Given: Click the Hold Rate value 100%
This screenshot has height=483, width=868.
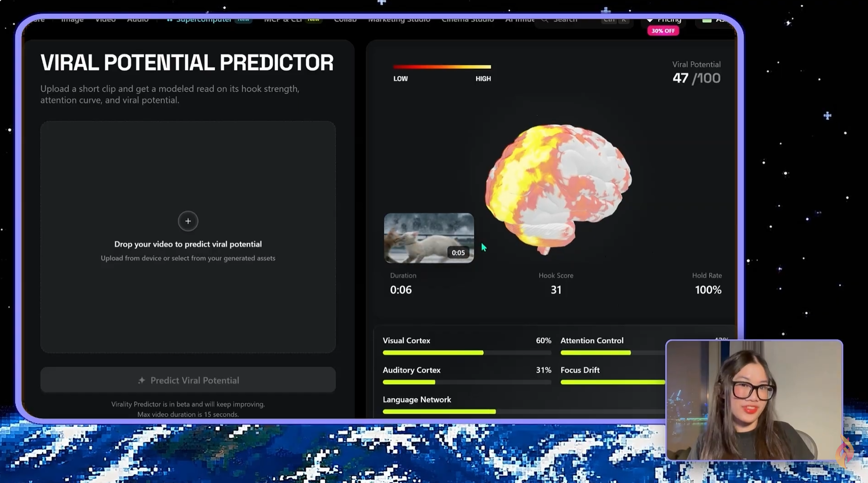Looking at the screenshot, I should click(x=708, y=290).
